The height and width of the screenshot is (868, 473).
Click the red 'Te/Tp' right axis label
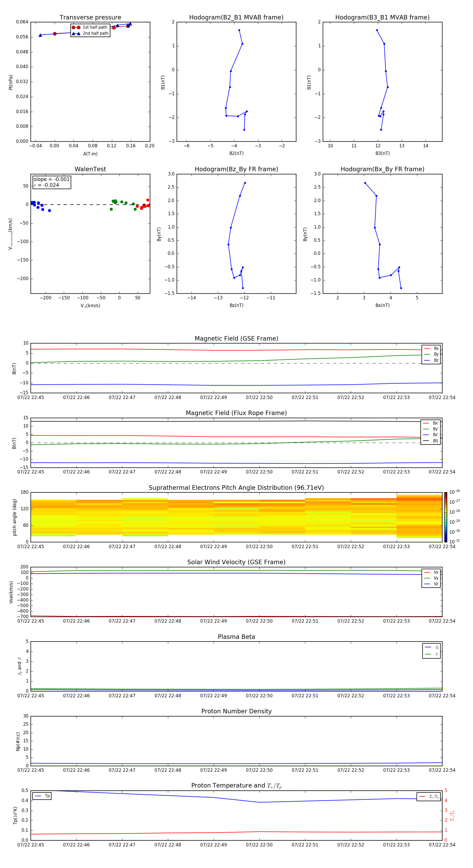coord(452,815)
